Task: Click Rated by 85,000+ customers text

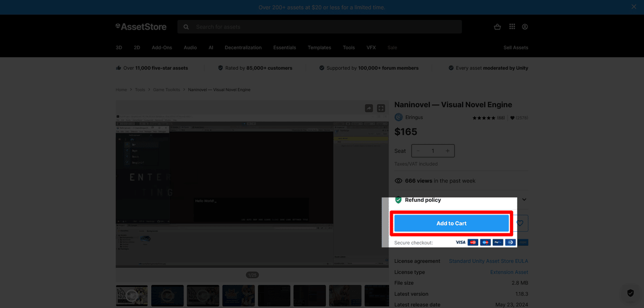Action: (259, 68)
